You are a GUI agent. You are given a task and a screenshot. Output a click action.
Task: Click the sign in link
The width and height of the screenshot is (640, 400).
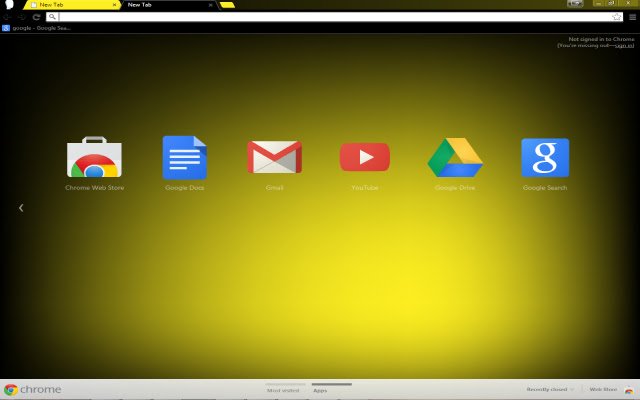coord(624,45)
